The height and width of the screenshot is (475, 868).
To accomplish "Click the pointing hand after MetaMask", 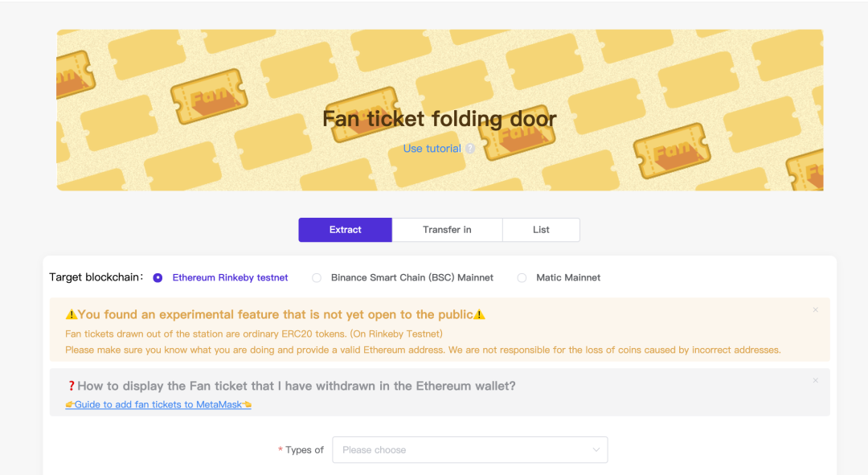I will click(247, 404).
